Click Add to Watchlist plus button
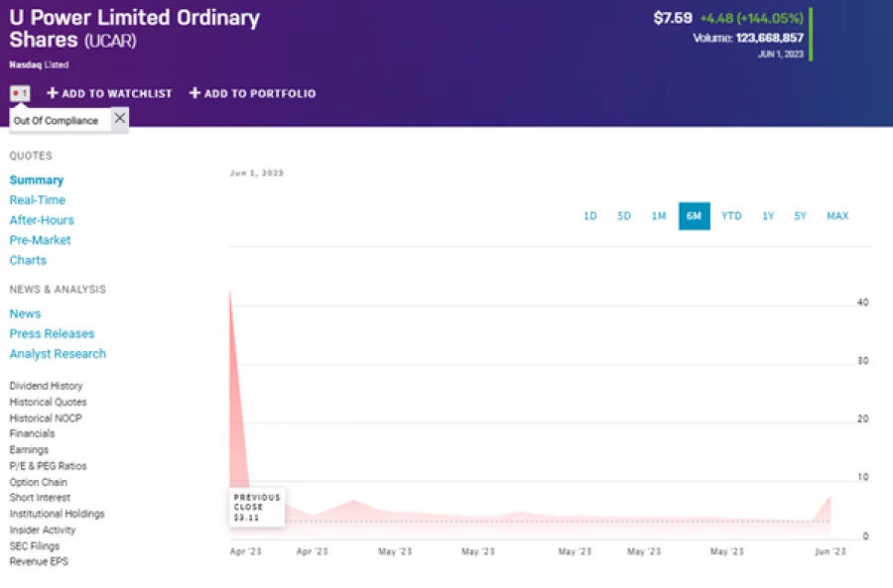893x588 pixels. pyautogui.click(x=53, y=93)
